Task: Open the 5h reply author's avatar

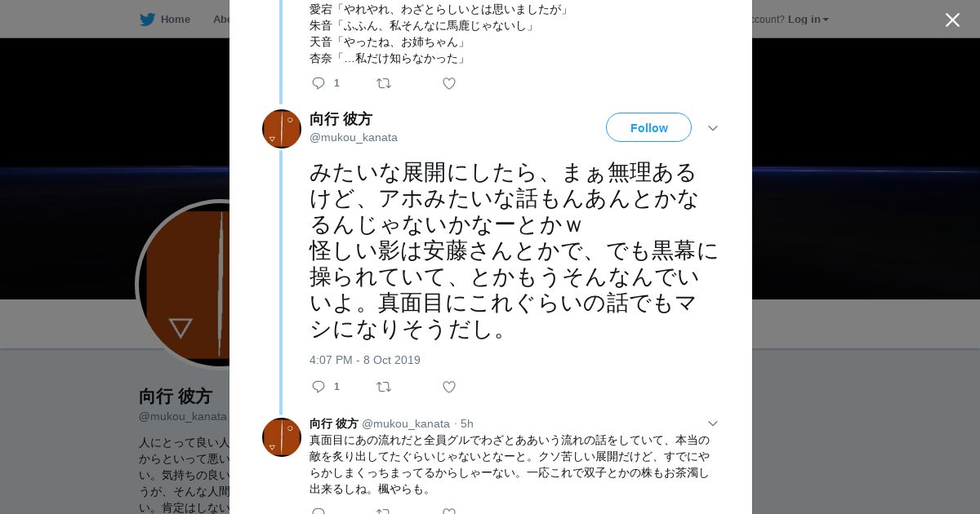Action: coord(282,437)
